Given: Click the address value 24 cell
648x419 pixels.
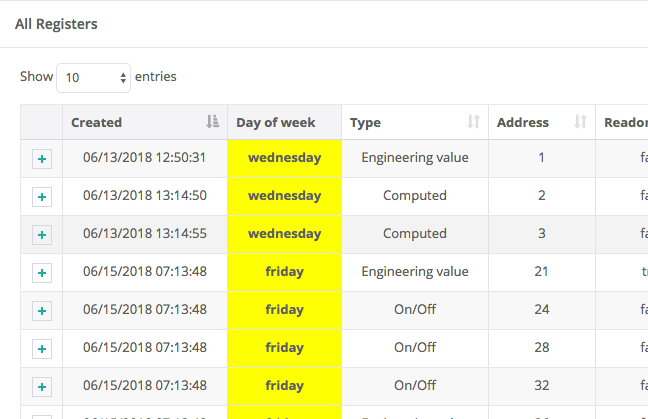Looking at the screenshot, I should tap(541, 310).
